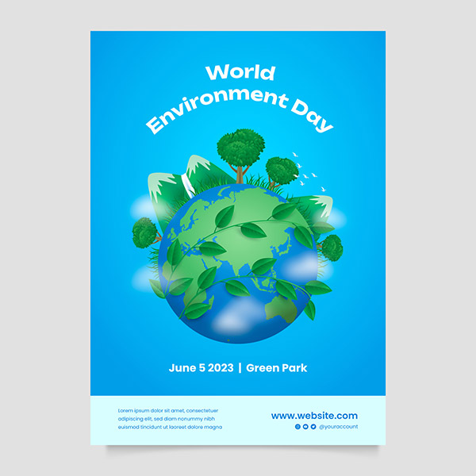Click the small tree on globe's left edge

(x=145, y=232)
